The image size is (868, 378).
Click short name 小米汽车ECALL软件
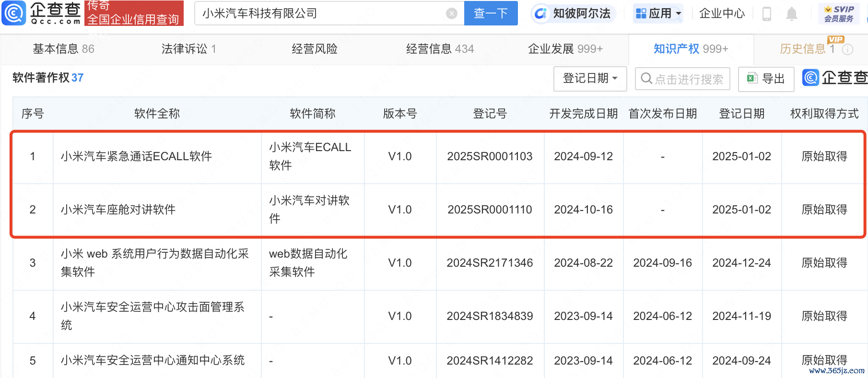[x=310, y=156]
